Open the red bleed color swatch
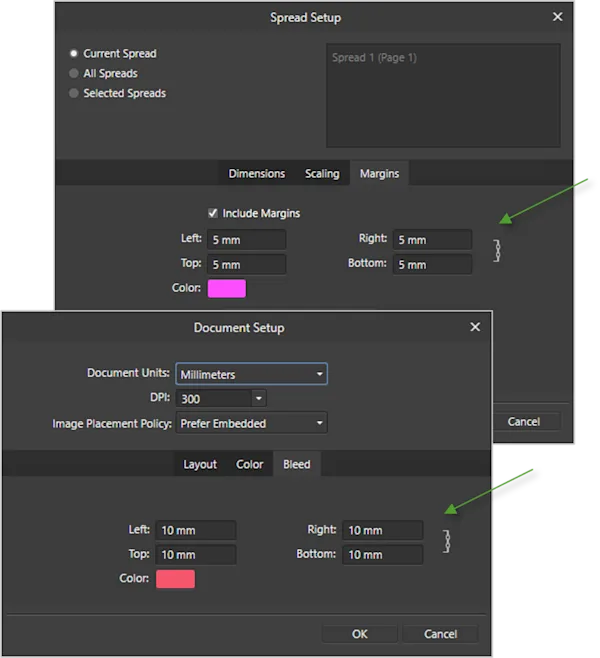 175,579
